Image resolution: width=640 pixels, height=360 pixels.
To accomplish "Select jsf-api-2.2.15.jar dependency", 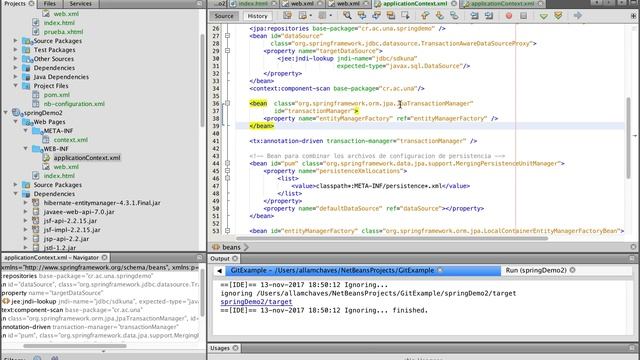I will coord(70,221).
